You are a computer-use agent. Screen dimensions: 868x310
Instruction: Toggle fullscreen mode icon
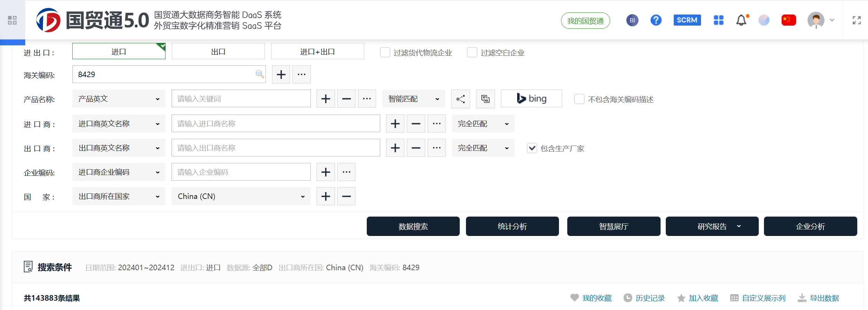(857, 20)
